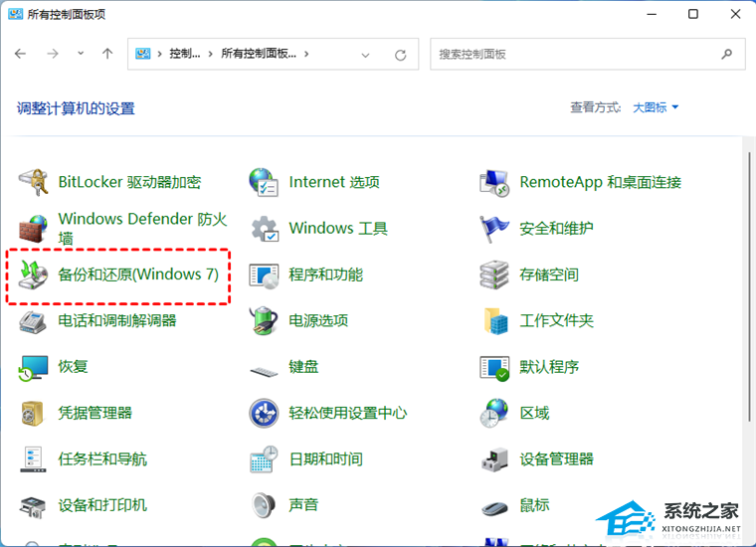Open the 程序和功能 icon
756x547 pixels.
tap(264, 274)
